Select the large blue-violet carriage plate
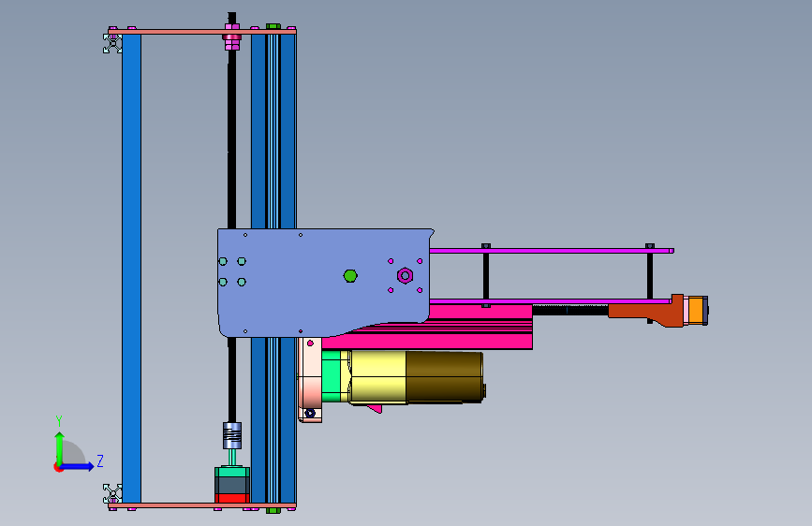 pyautogui.click(x=324, y=282)
